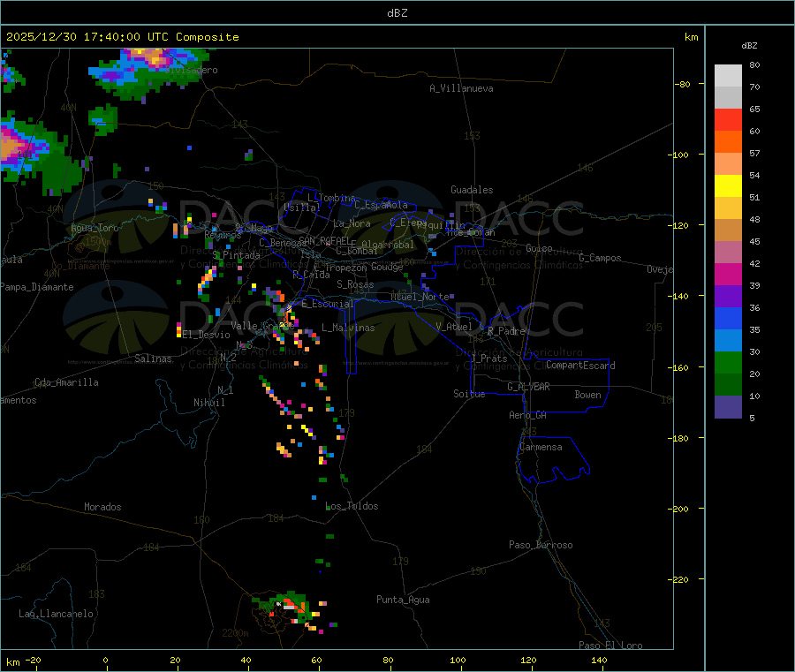Click the Carmensa map label
This screenshot has height=672, width=795.
point(541,447)
